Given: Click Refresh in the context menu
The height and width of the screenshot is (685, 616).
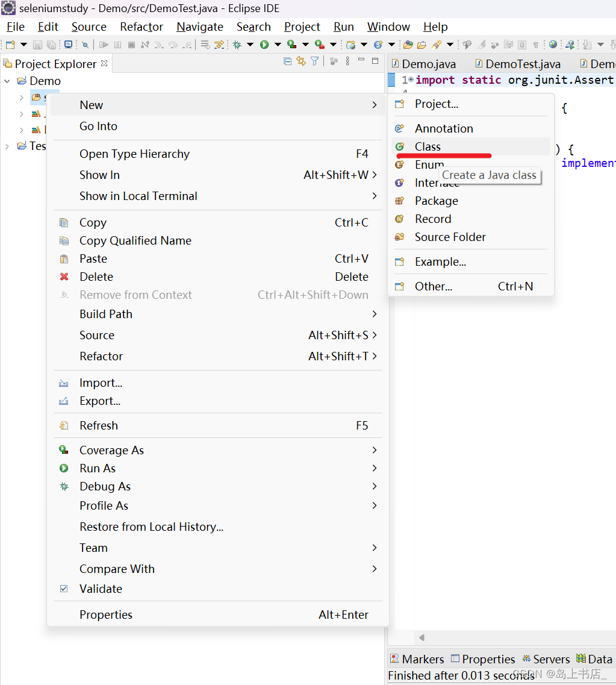Looking at the screenshot, I should (218, 425).
